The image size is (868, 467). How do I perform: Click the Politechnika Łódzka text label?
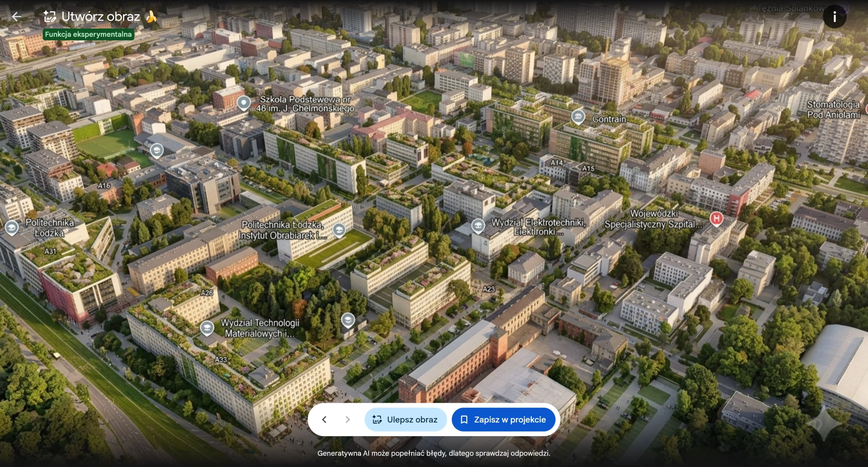tap(50, 228)
